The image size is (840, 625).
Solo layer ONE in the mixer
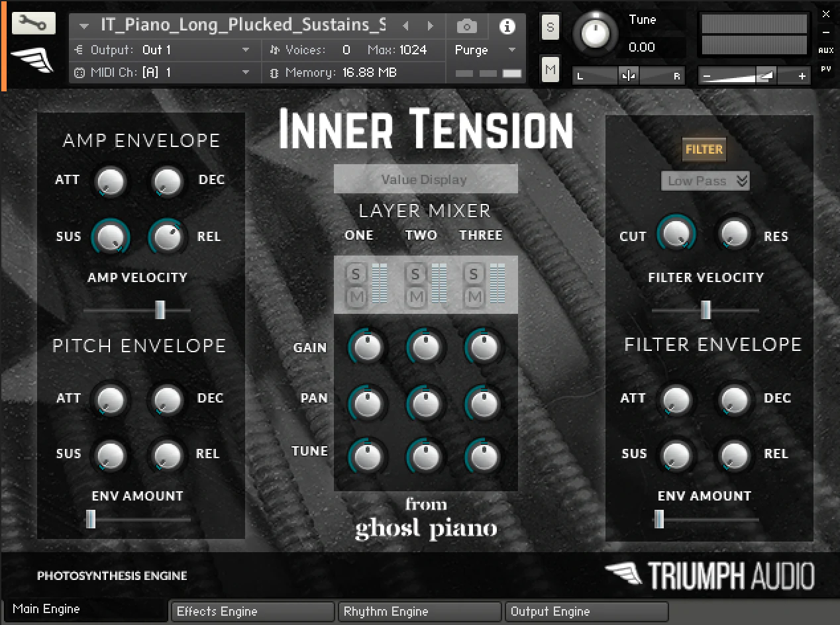pyautogui.click(x=356, y=273)
